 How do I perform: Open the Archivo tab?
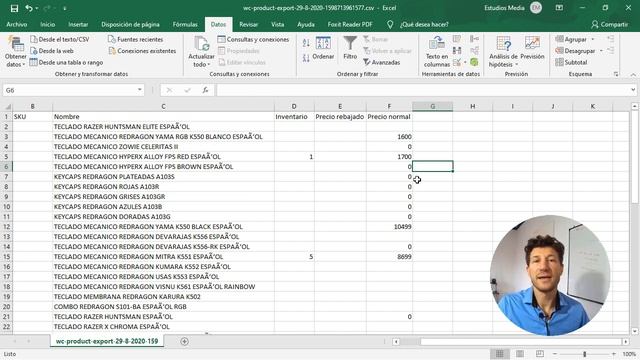[x=17, y=24]
